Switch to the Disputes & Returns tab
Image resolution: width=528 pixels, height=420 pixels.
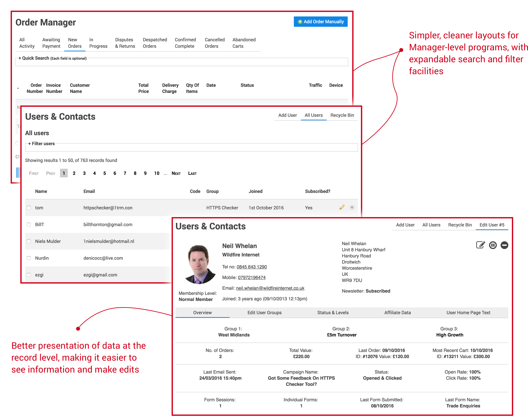tap(125, 43)
